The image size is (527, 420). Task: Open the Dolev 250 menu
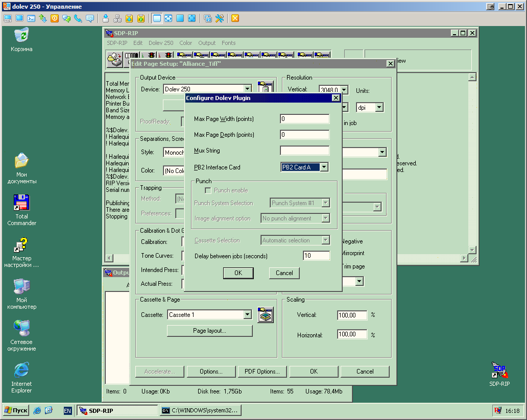pyautogui.click(x=161, y=43)
